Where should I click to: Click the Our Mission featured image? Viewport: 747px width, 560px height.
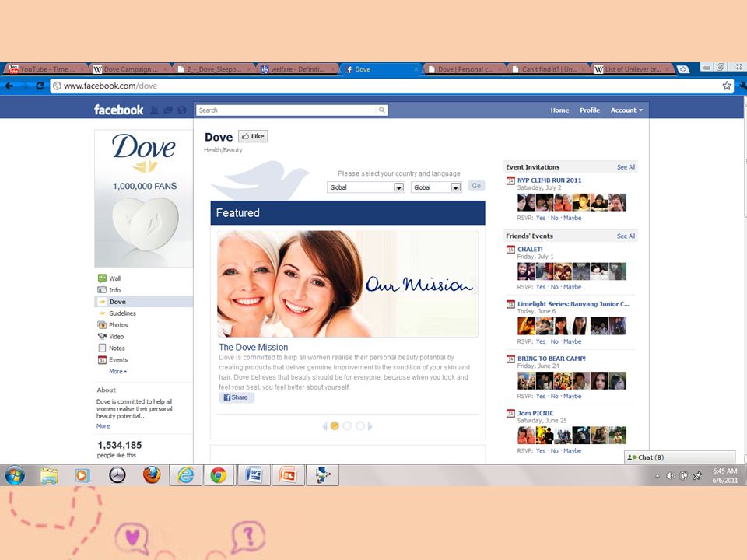point(348,284)
